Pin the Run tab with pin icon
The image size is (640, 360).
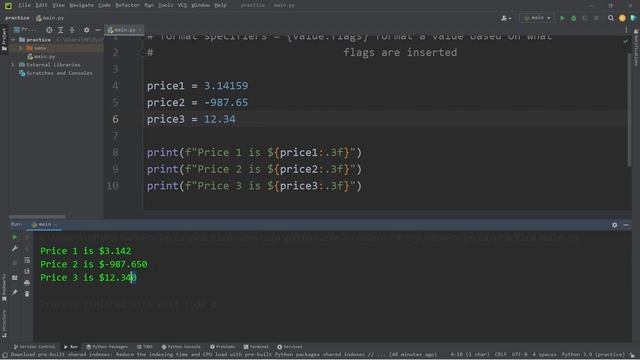coord(15,292)
